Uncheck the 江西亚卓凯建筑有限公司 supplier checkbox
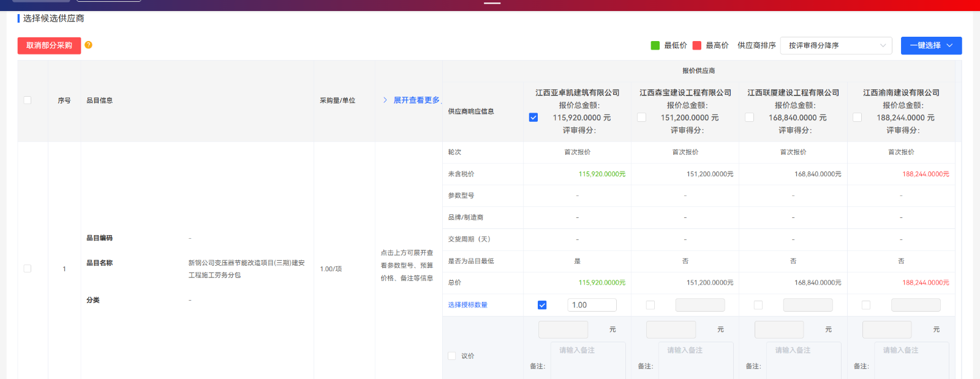Image resolution: width=980 pixels, height=379 pixels. pos(533,118)
